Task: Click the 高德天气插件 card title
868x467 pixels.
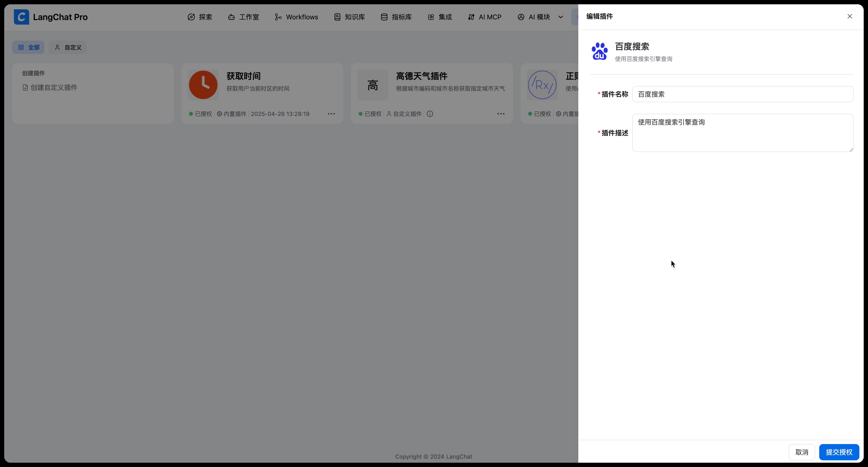Action: [x=422, y=76]
